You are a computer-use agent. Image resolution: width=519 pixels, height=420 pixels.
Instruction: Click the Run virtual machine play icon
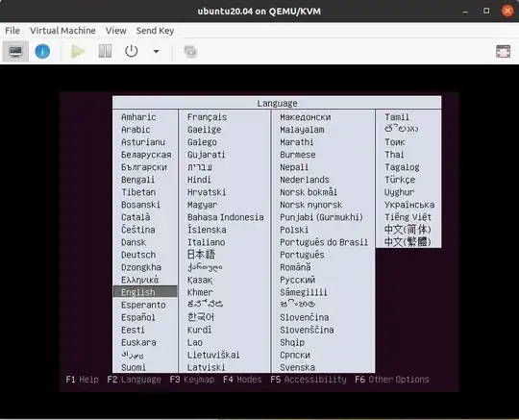coord(78,51)
